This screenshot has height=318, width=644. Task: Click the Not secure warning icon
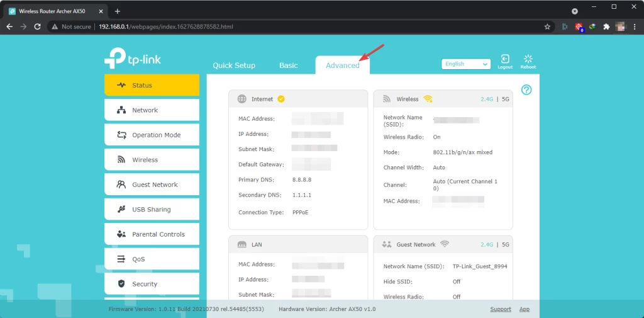(55, 26)
